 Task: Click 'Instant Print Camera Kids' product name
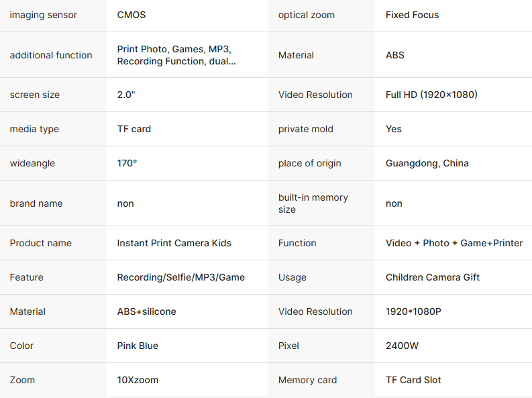click(174, 243)
